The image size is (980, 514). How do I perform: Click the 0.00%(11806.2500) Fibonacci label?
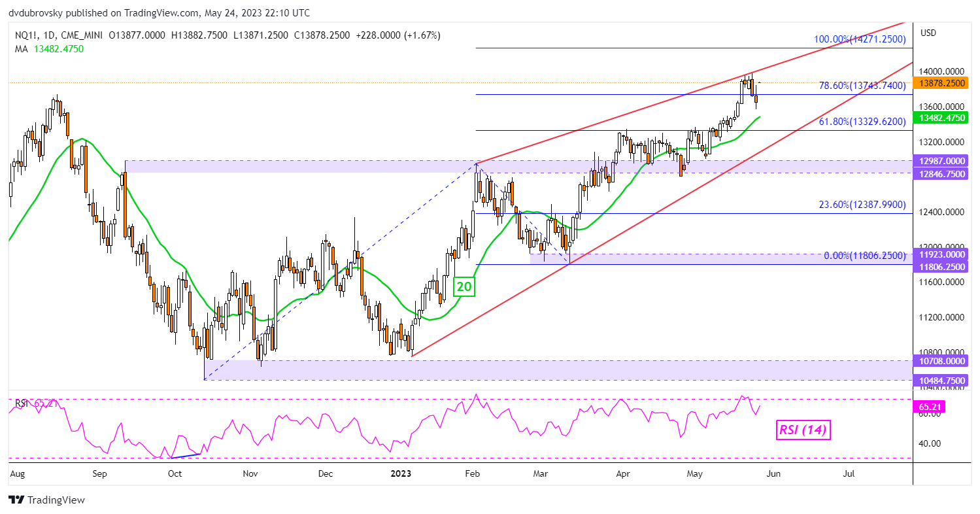(865, 255)
